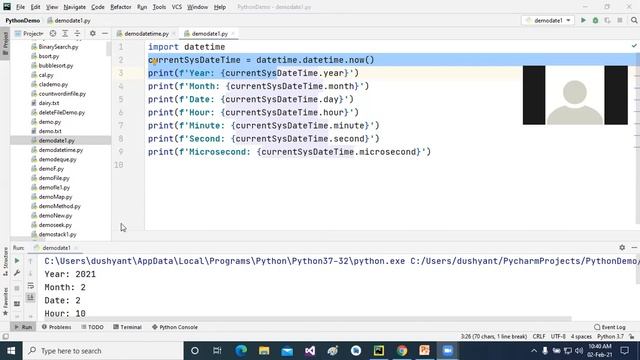Open the Zoom app on the taskbar
640x360 pixels.
tap(448, 351)
